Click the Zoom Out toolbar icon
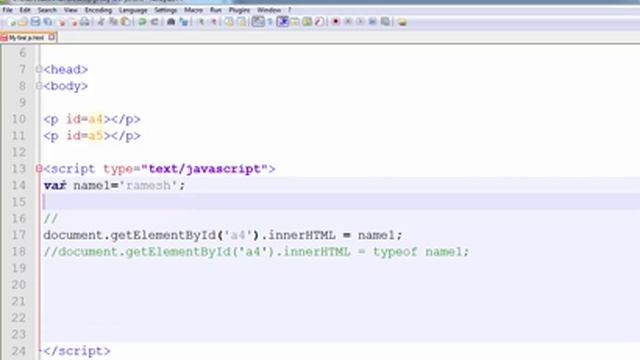 (213, 22)
